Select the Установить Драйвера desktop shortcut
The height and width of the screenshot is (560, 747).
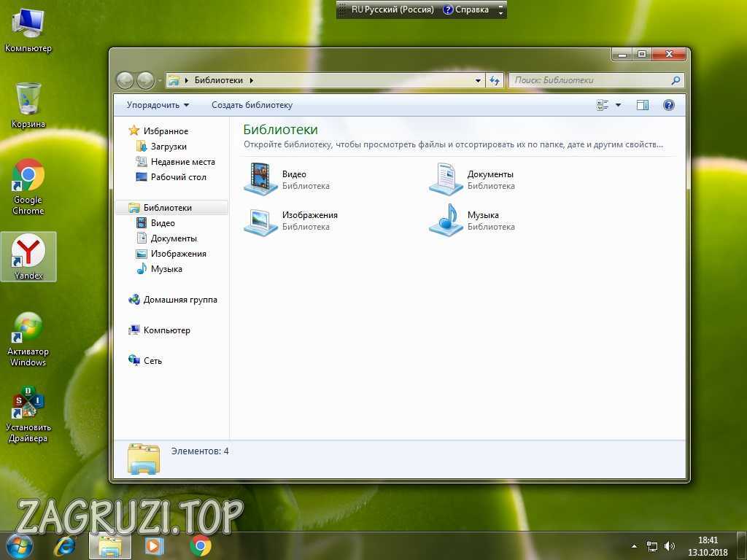click(28, 415)
